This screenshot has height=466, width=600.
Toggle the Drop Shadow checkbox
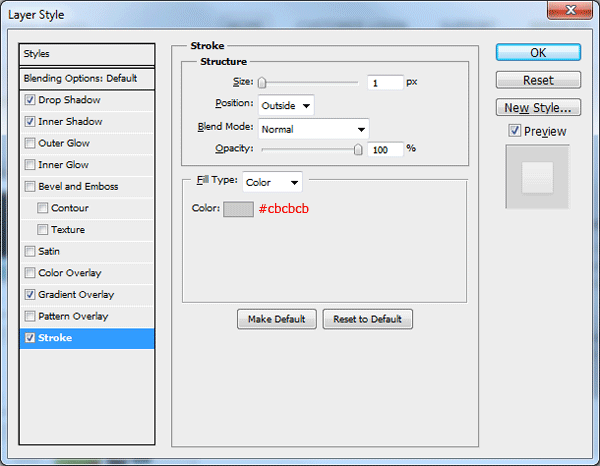[30, 100]
